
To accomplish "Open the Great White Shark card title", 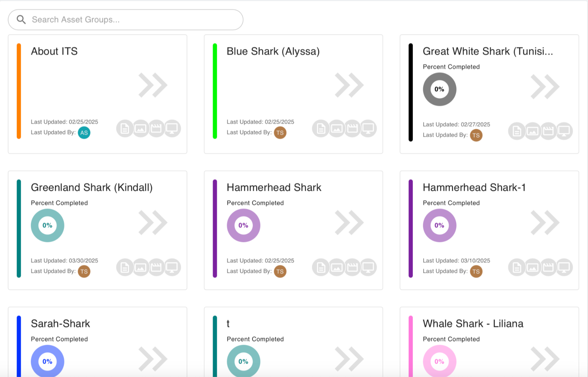I will [x=488, y=51].
